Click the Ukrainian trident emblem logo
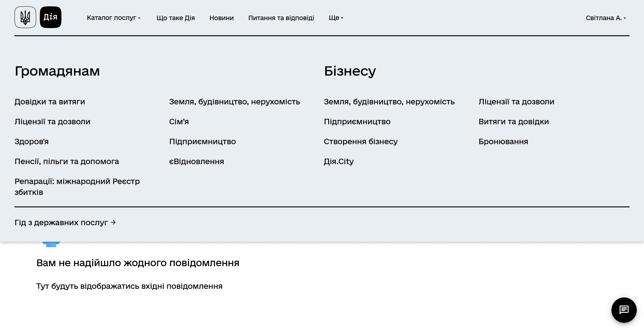This screenshot has width=644, height=330. click(25, 17)
